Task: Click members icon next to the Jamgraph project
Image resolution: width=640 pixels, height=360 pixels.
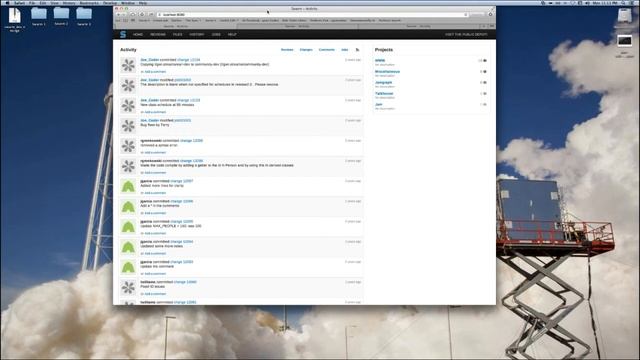Action: (x=484, y=82)
